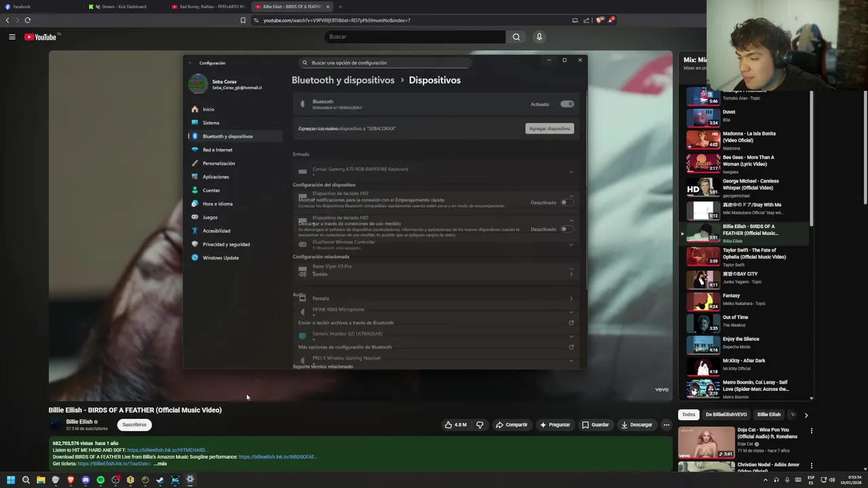Open the Windows Start menu

11,480
